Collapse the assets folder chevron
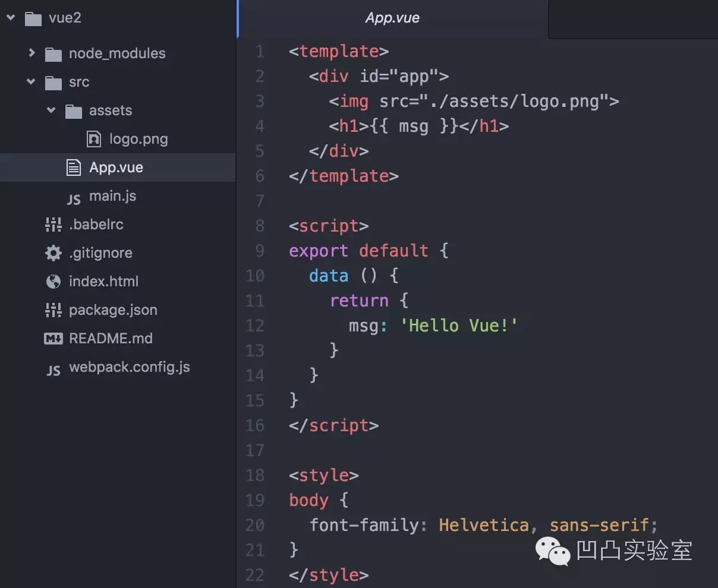This screenshot has height=588, width=718. [x=52, y=110]
